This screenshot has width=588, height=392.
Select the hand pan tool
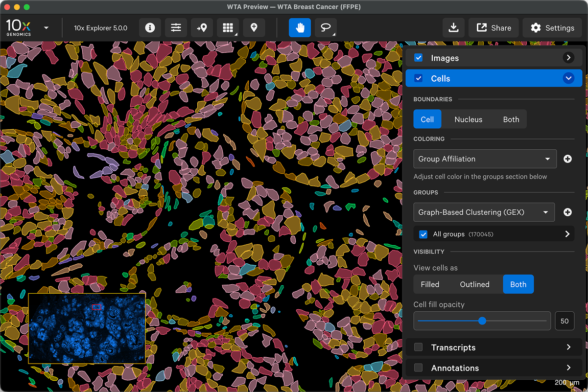tap(300, 28)
